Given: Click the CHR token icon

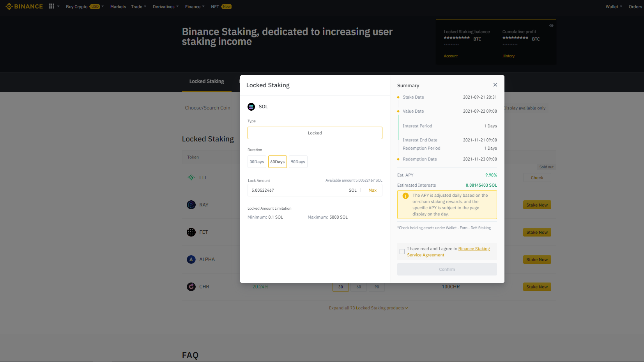Looking at the screenshot, I should 191,287.
